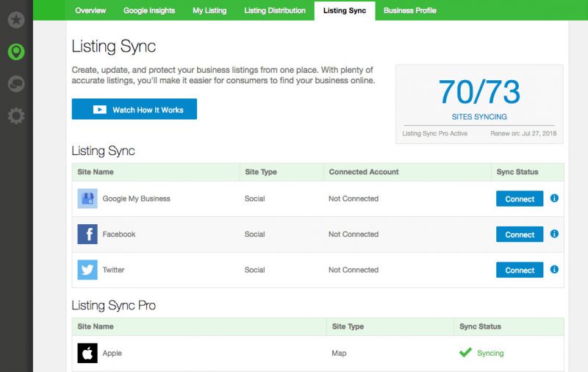588x372 pixels.
Task: Open the Listing Distribution tab
Action: coord(275,10)
